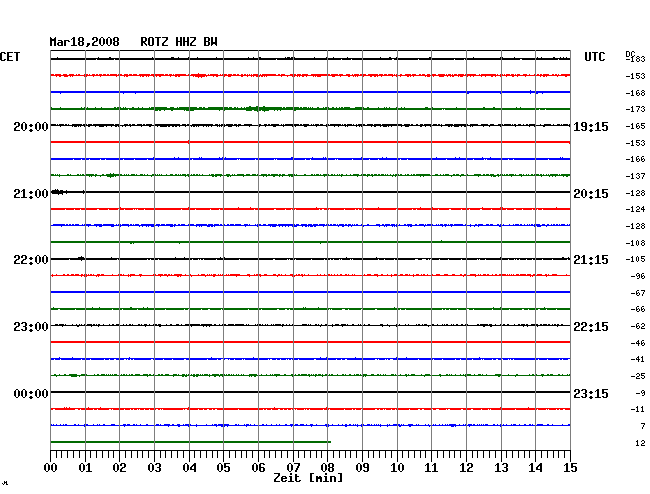Click the date label "Mar18,2008"
The width and height of the screenshot is (650, 494).
pyautogui.click(x=85, y=42)
